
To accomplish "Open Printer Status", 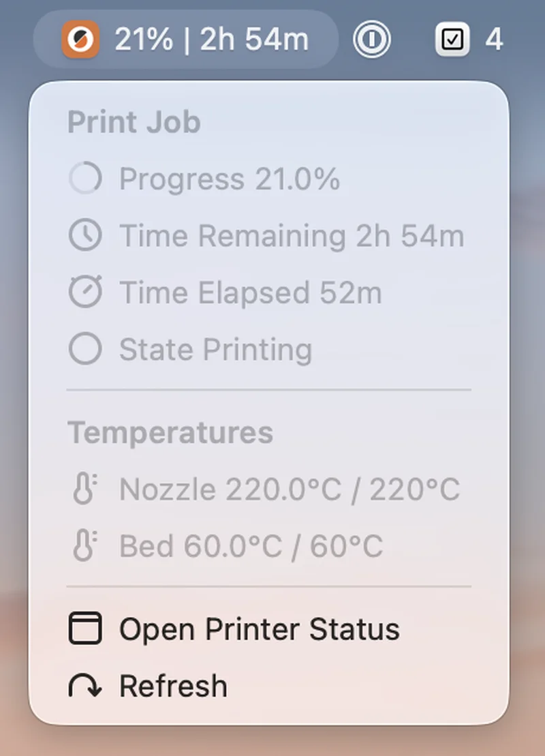I will 259,629.
